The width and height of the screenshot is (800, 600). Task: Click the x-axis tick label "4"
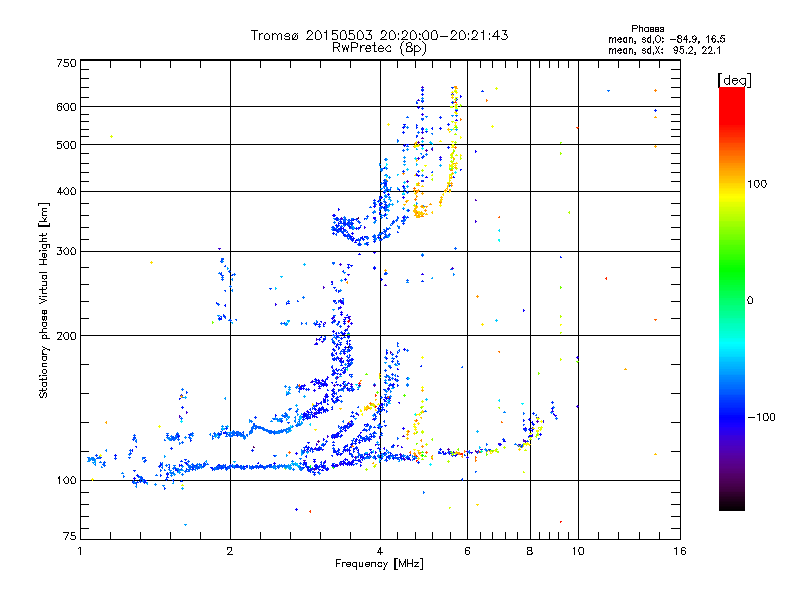click(x=380, y=551)
